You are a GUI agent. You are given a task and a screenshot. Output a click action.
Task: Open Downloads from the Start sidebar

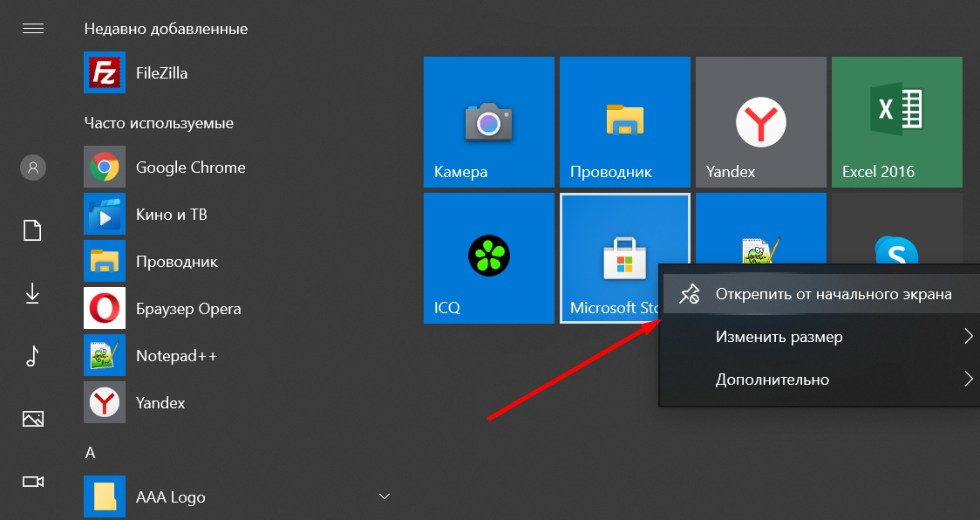click(x=32, y=293)
